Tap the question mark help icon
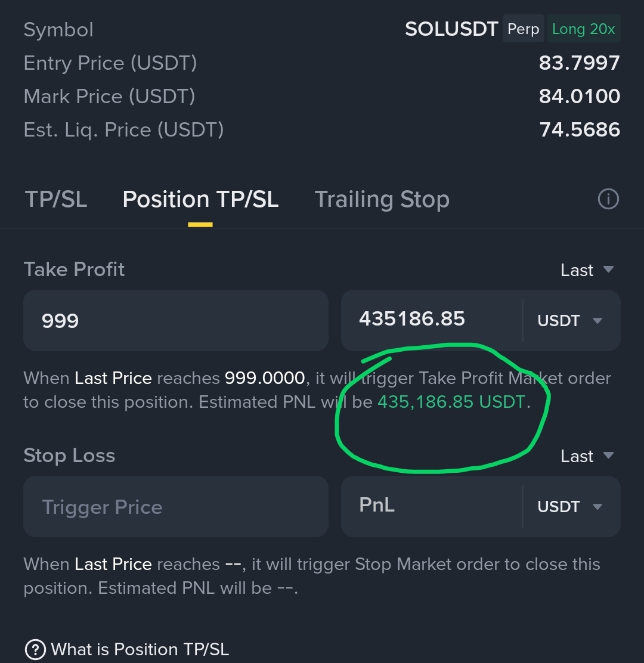 pyautogui.click(x=36, y=649)
